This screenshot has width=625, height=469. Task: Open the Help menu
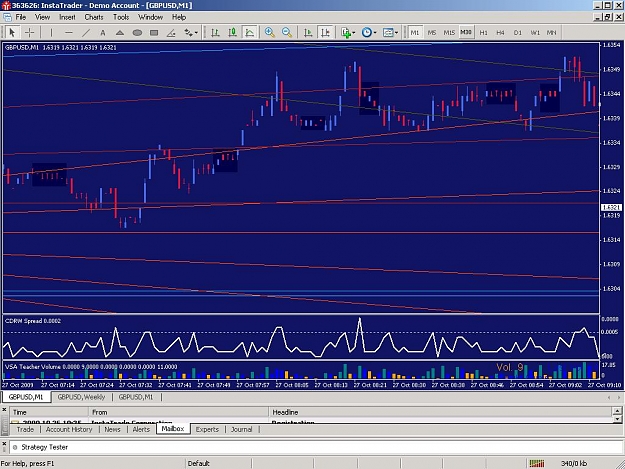(x=179, y=17)
